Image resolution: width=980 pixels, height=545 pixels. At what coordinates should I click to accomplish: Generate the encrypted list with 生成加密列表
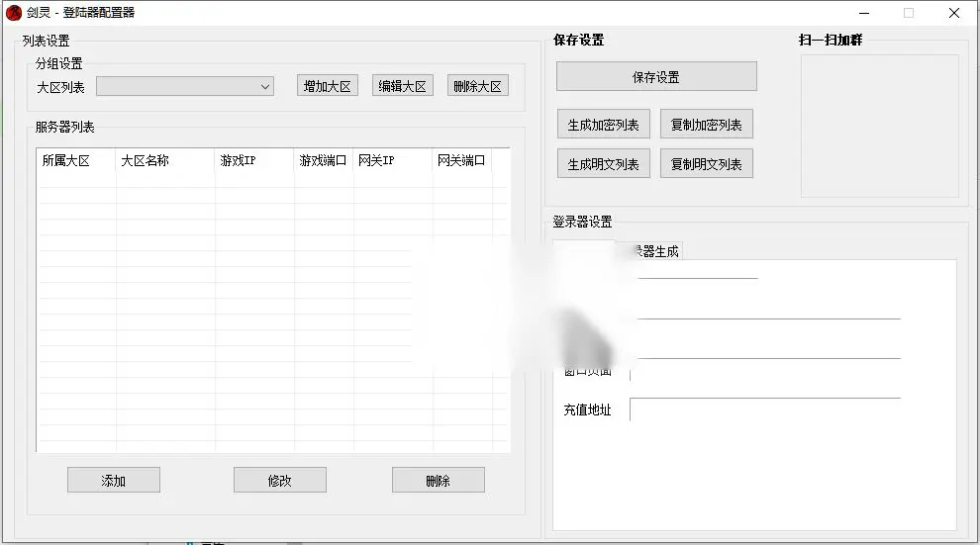pos(603,125)
